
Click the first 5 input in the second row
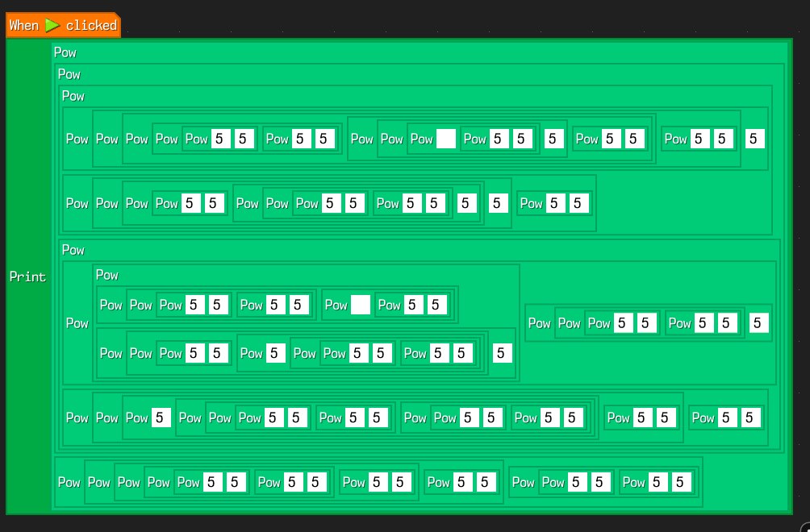coord(190,203)
